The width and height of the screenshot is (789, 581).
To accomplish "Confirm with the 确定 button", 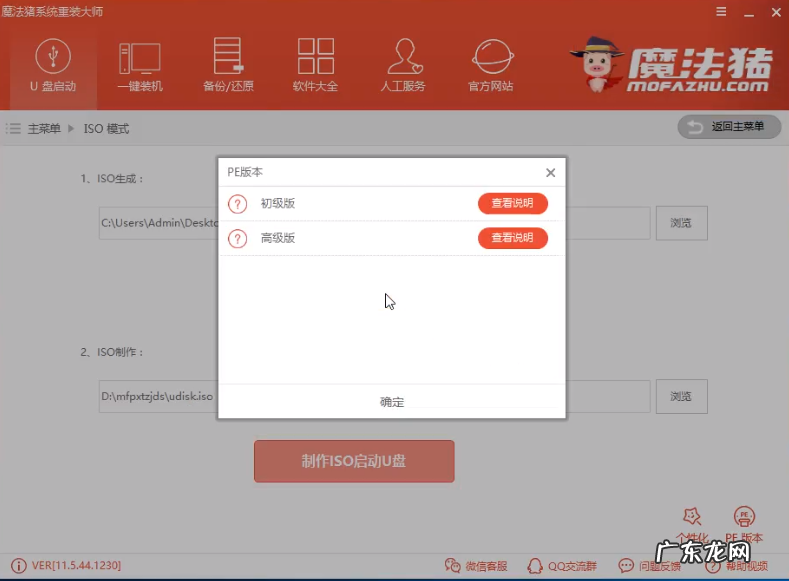I will (x=391, y=402).
